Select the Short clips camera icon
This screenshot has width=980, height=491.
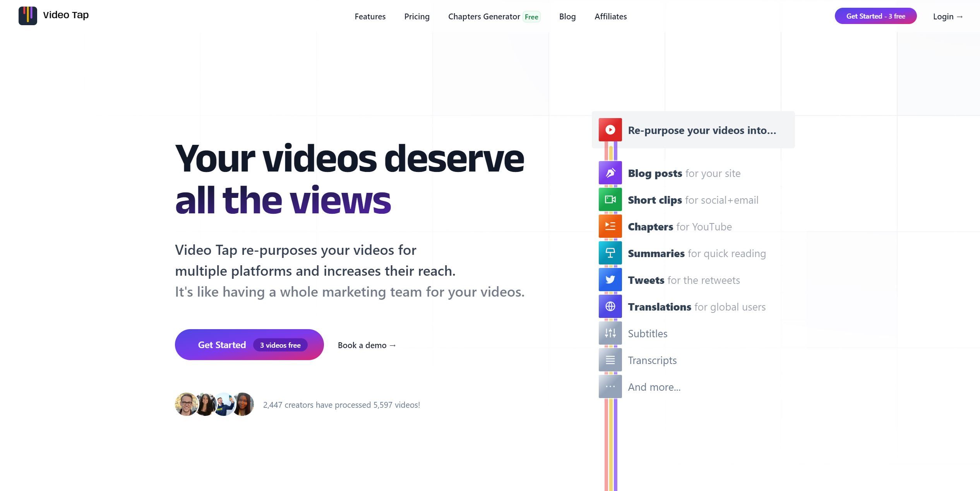pyautogui.click(x=610, y=199)
